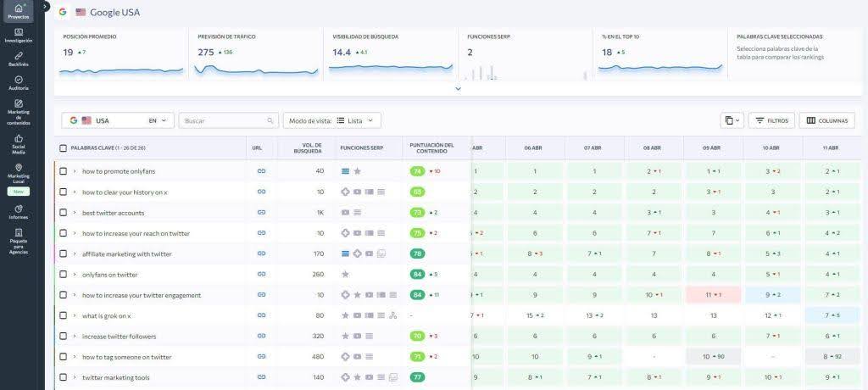Open Backlinks in the sidebar
Image resolution: width=868 pixels, height=390 pixels.
pos(19,59)
